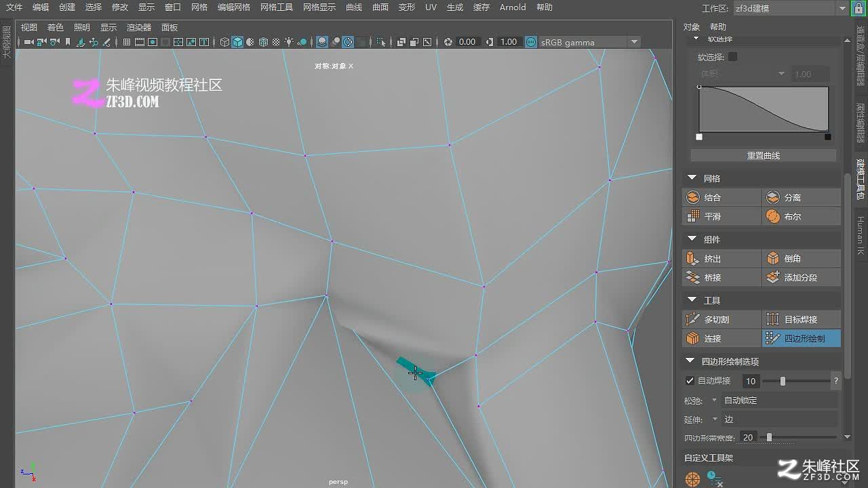868x488 pixels.
Task: Click the exposure 0.00 value field
Action: (467, 42)
